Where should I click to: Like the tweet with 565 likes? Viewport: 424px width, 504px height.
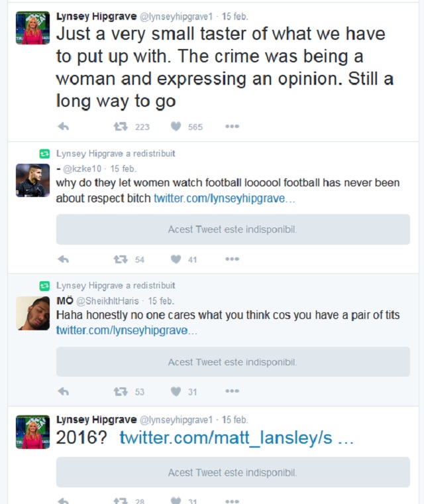point(176,127)
